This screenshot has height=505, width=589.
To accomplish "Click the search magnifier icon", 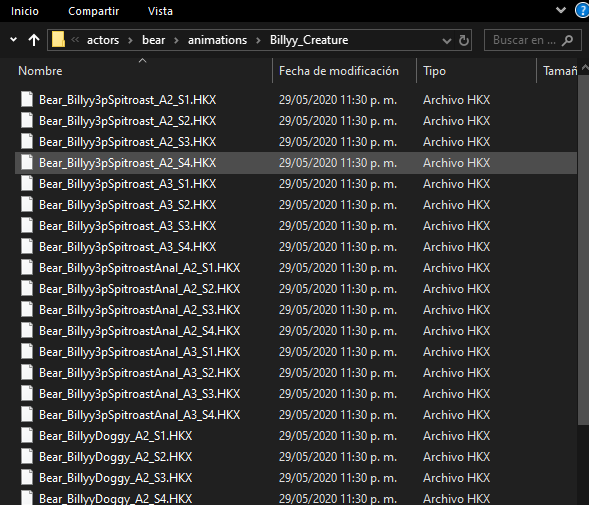I will coord(568,40).
